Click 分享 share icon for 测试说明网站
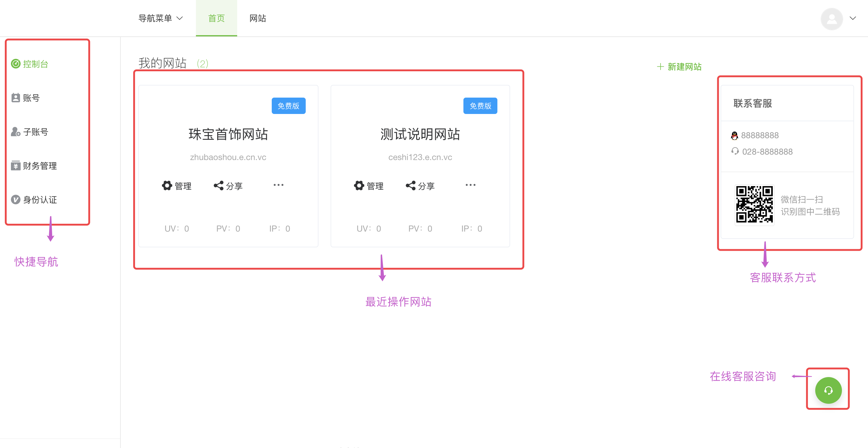The width and height of the screenshot is (868, 448). [x=420, y=186]
